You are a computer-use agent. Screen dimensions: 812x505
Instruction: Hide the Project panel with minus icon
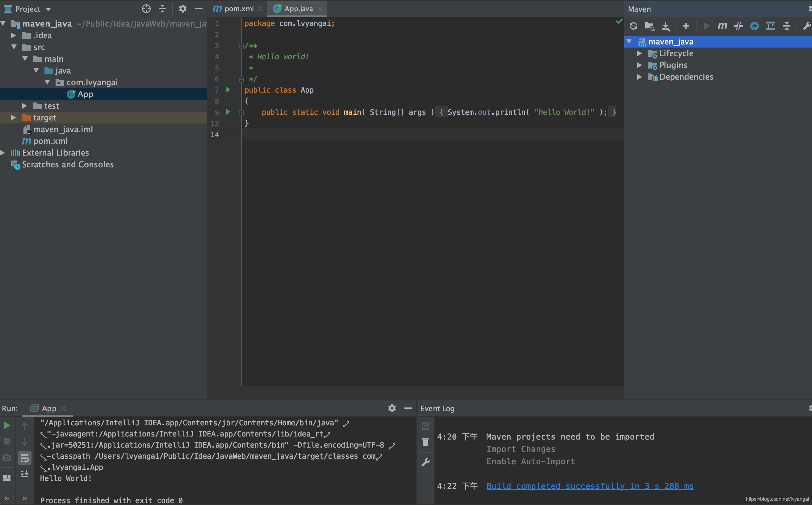click(199, 9)
